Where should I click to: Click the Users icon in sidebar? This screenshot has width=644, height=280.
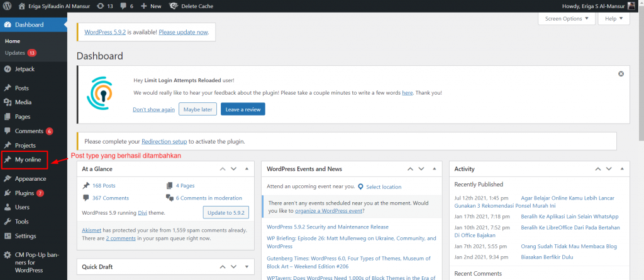tap(8, 207)
